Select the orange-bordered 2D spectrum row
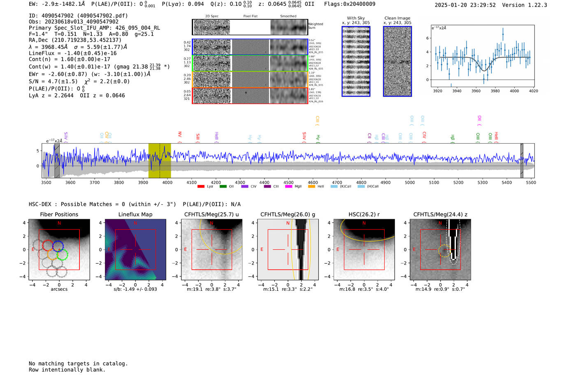 250,79
